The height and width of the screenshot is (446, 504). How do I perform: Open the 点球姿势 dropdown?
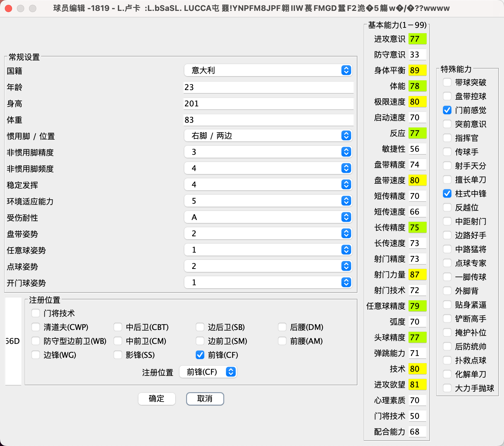(x=268, y=266)
